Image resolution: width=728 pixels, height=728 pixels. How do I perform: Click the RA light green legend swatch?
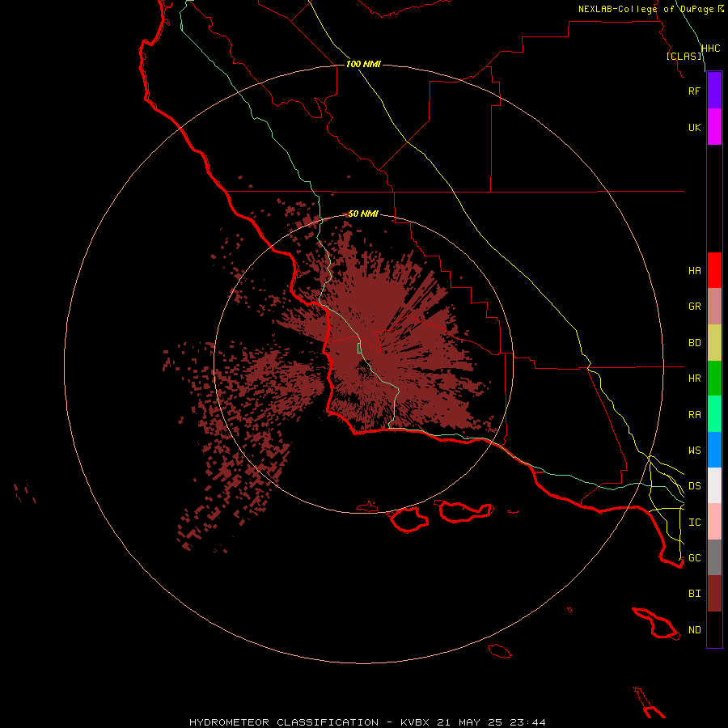tap(714, 414)
